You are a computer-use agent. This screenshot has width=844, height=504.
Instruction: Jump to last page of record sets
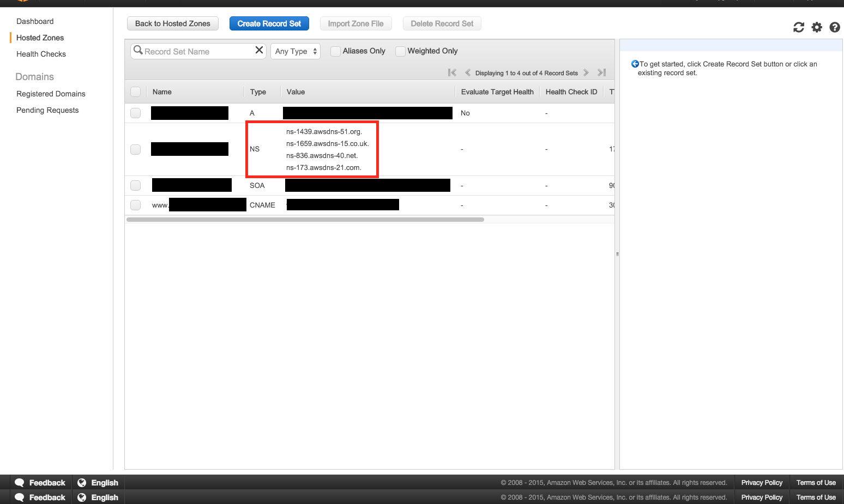(602, 72)
